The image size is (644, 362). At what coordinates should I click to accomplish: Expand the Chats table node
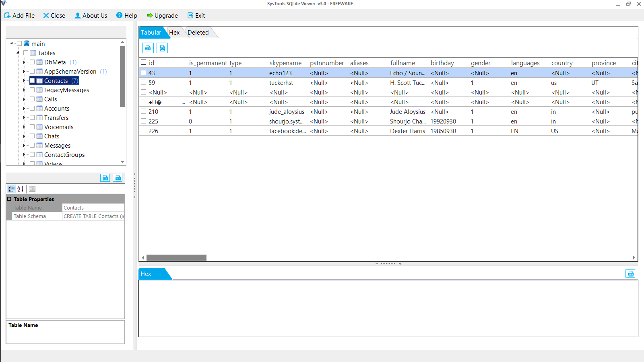(x=24, y=136)
